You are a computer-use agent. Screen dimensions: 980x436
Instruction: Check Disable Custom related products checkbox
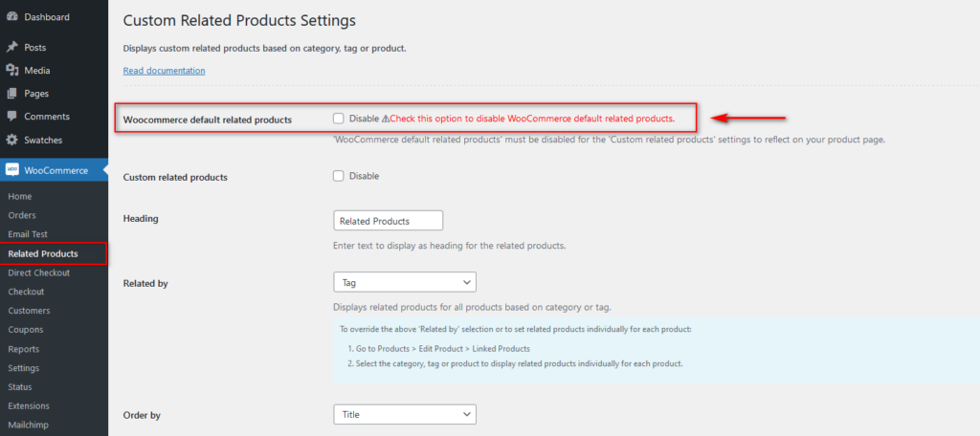point(338,176)
